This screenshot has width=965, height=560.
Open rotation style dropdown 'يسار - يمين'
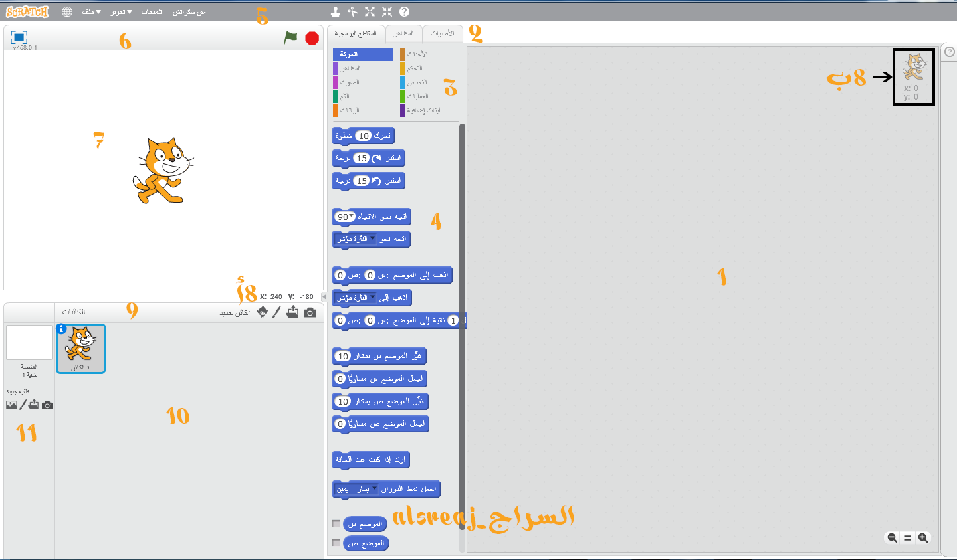[357, 489]
